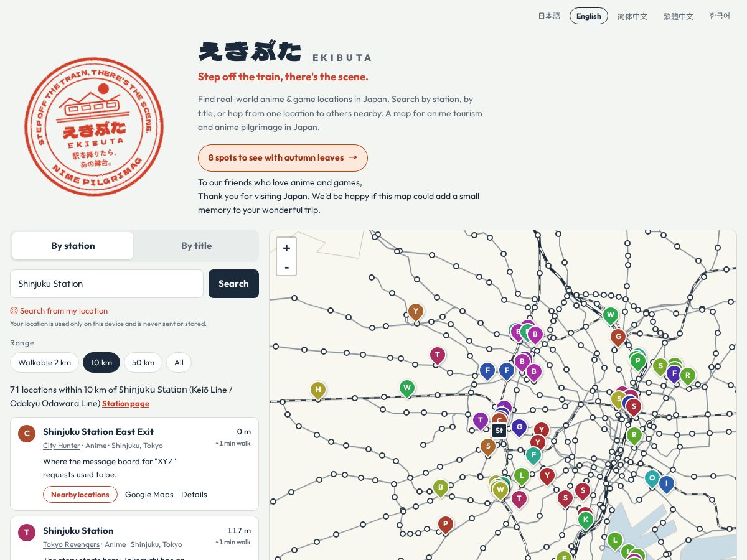The image size is (747, 560).
Task: Click the arrow in autumn leaves button
Action: click(x=353, y=157)
